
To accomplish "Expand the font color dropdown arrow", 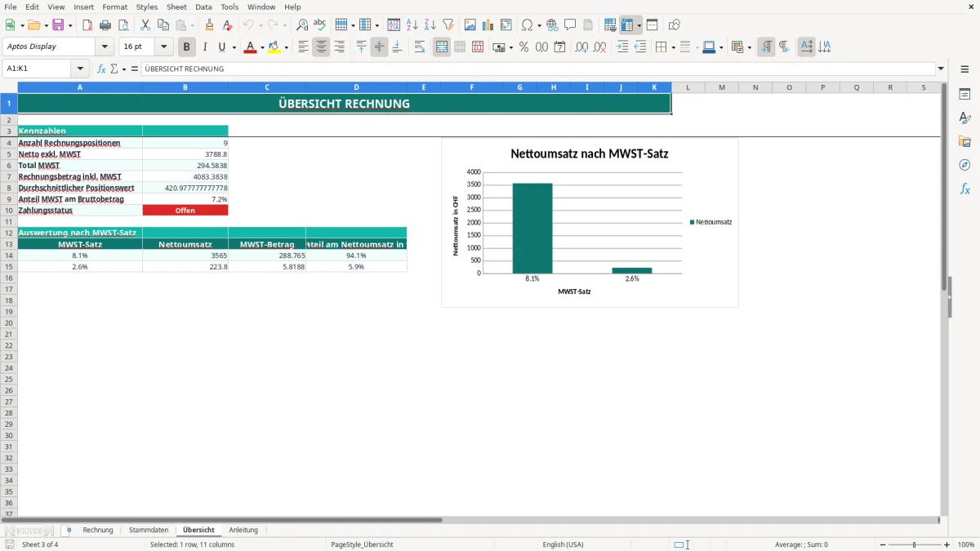I will tap(262, 47).
